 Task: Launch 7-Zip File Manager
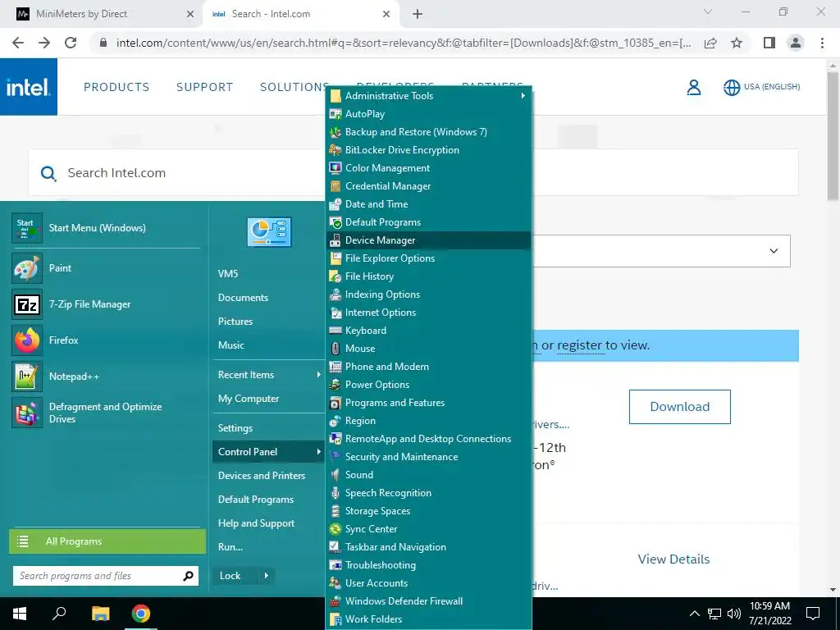(x=106, y=304)
